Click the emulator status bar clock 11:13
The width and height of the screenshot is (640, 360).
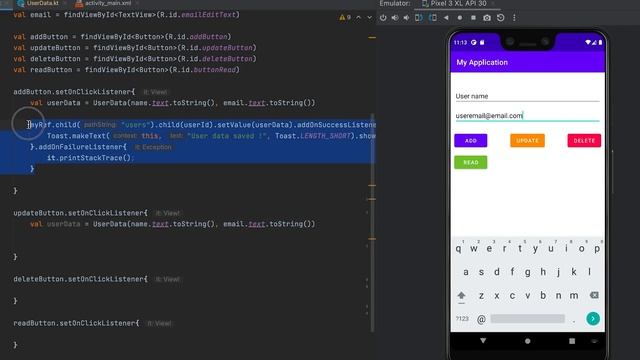(460, 42)
